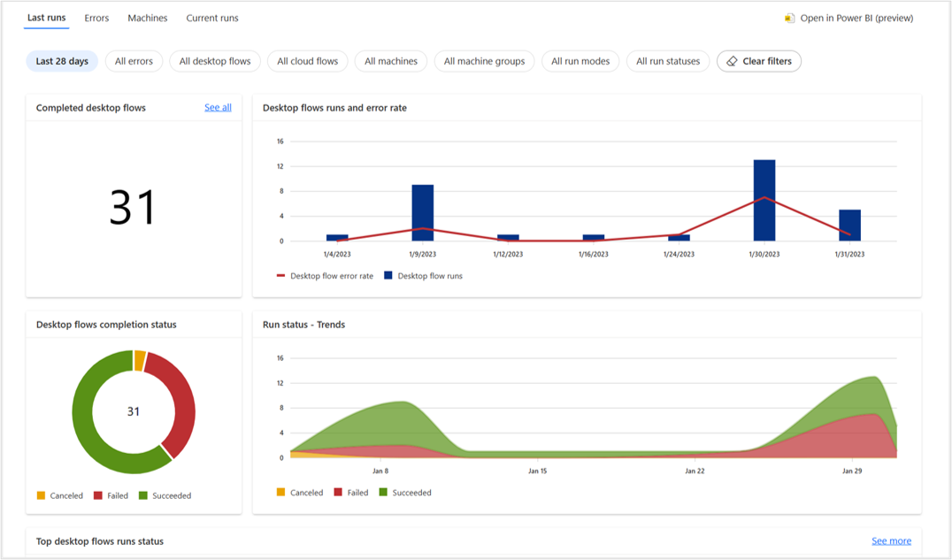Open the Last 28 days filter
The width and height of the screenshot is (952, 560).
pos(62,61)
